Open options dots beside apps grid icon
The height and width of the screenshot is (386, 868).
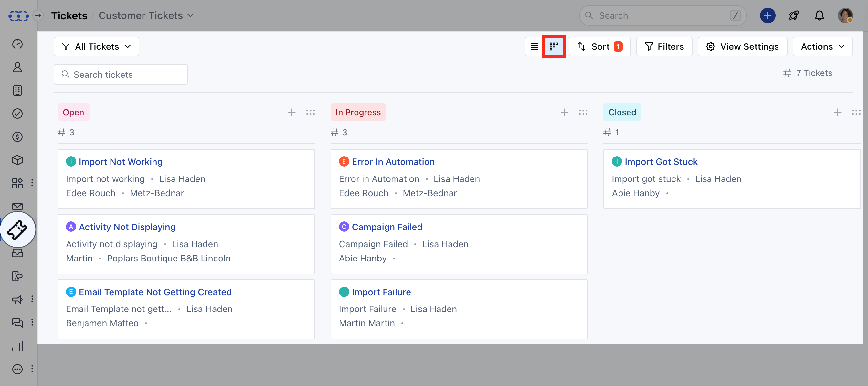32,183
